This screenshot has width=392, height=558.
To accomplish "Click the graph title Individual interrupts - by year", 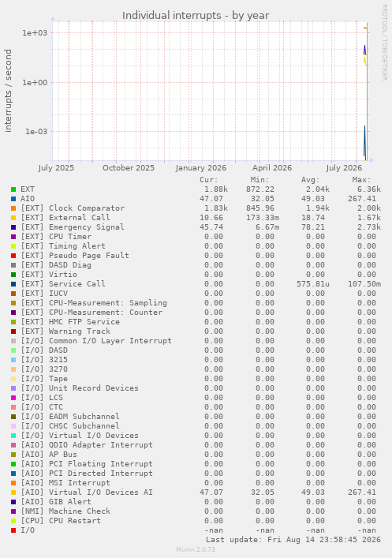I will click(x=196, y=16).
